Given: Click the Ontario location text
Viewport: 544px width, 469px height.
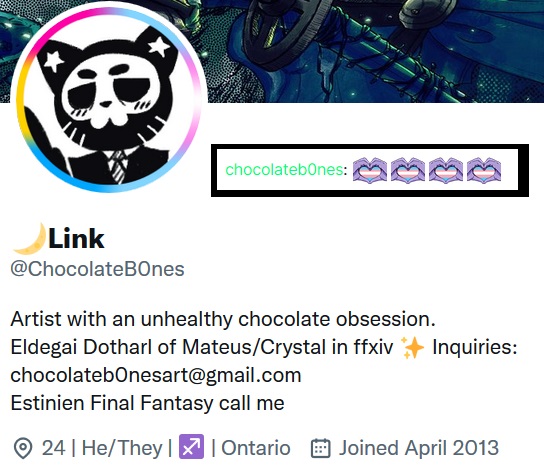Looking at the screenshot, I should [x=256, y=448].
